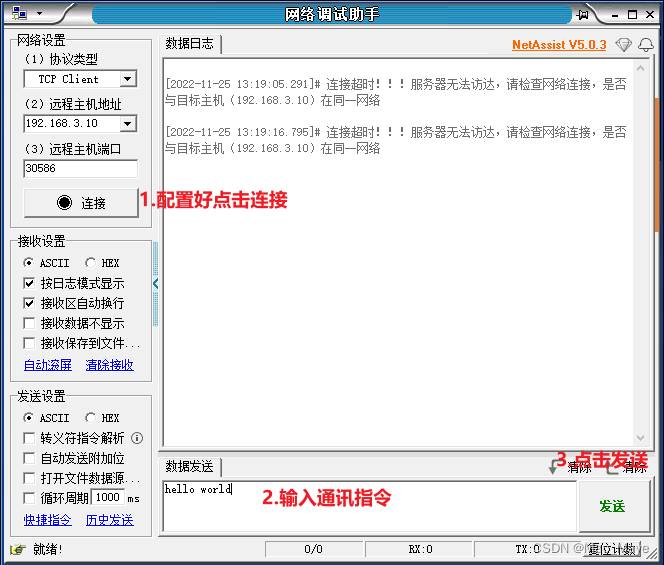Click the bell notification icon

646,44
